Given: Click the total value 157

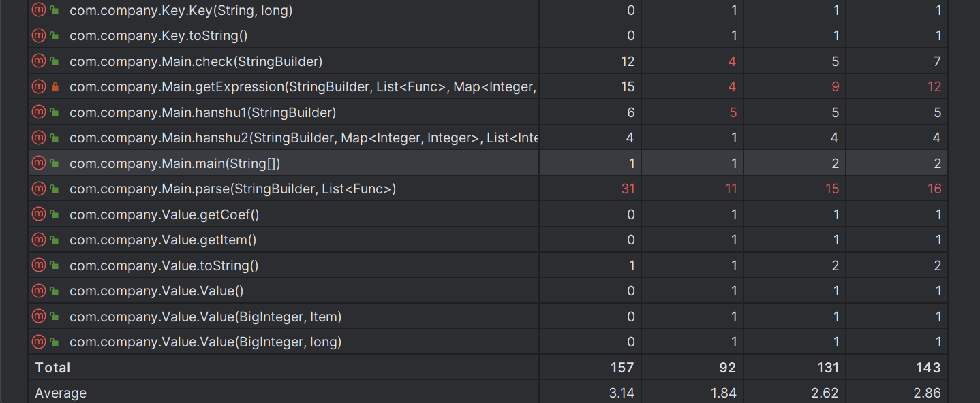Looking at the screenshot, I should (622, 368).
